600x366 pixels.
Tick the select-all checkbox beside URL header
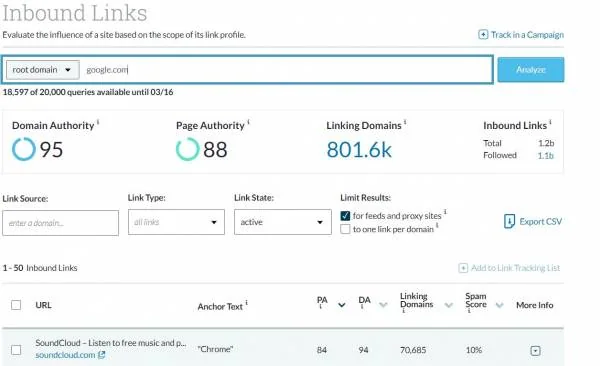pyautogui.click(x=16, y=305)
